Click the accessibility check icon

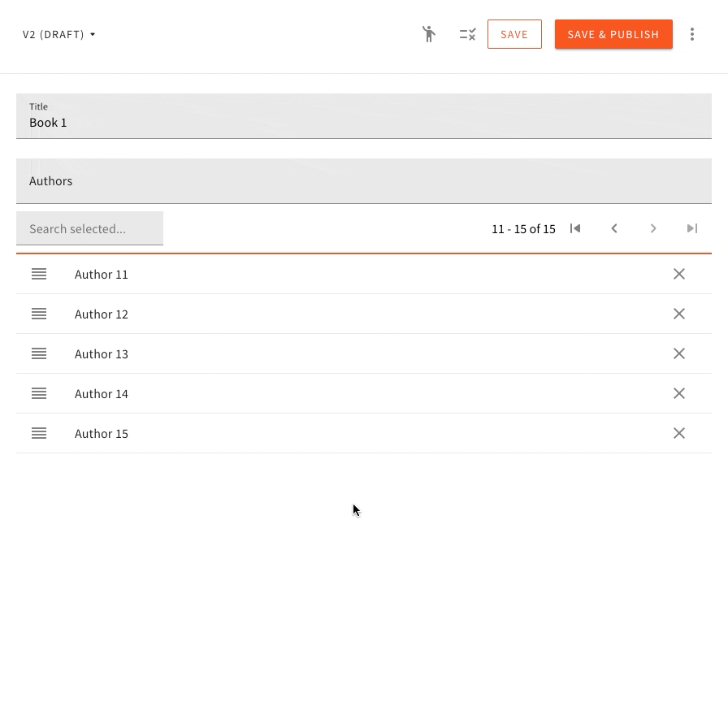(429, 34)
